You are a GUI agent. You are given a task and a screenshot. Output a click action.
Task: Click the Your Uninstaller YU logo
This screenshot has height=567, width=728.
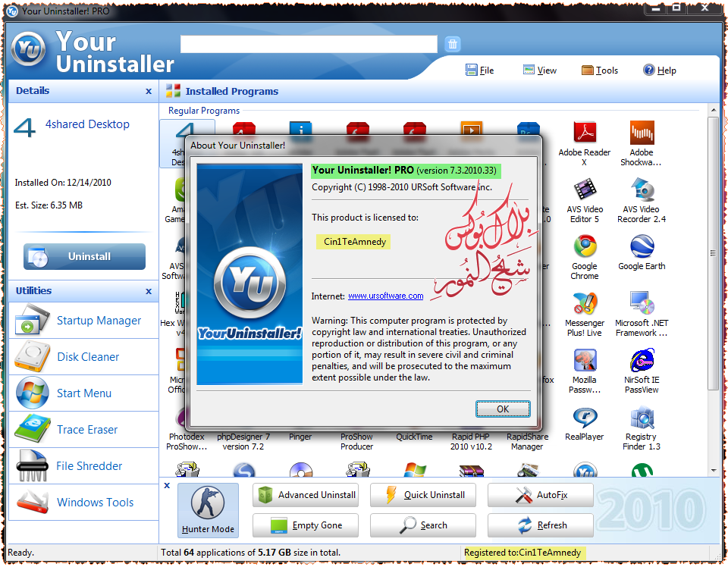click(29, 49)
